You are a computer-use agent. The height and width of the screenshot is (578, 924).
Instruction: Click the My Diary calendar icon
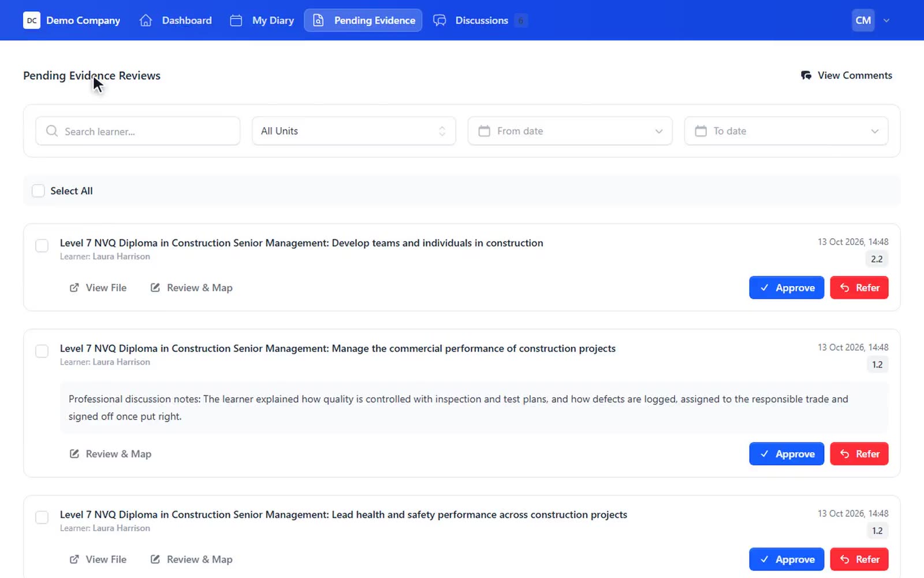(x=236, y=20)
